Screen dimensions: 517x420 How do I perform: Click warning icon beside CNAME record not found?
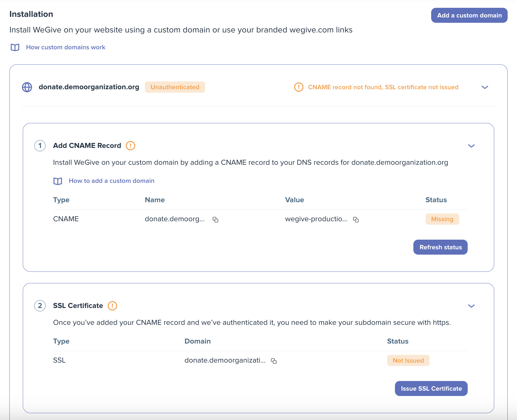[299, 87]
